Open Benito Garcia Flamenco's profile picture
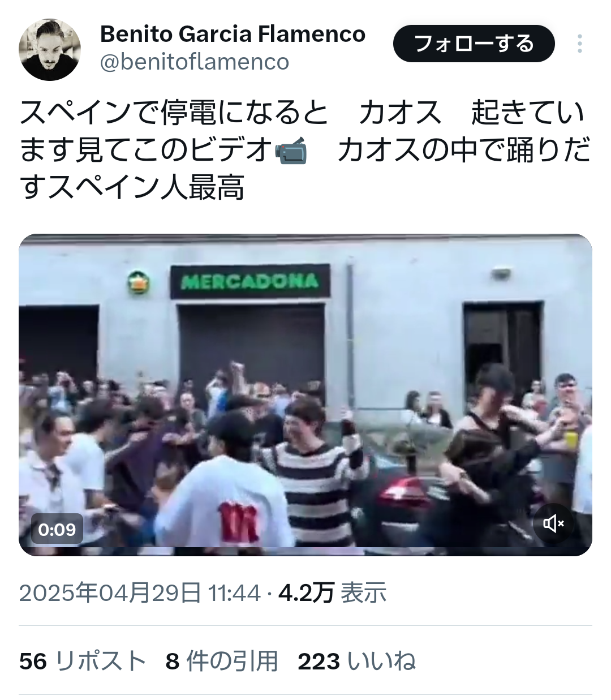 tap(50, 50)
